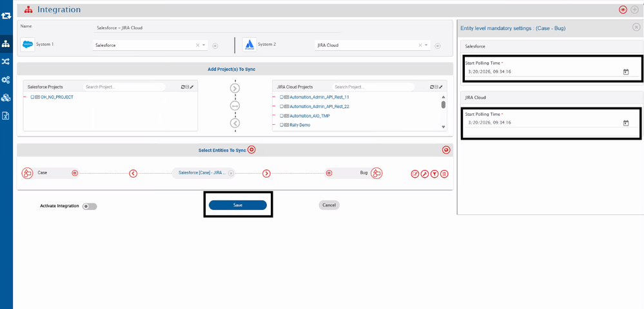The width and height of the screenshot is (644, 309).
Task: Click the integration Name field
Action: click(217, 28)
